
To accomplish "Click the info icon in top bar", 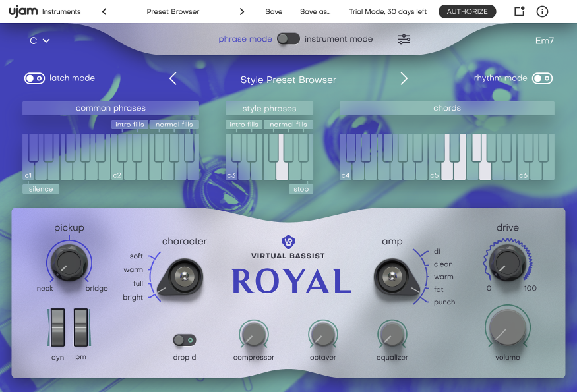I will [x=542, y=11].
